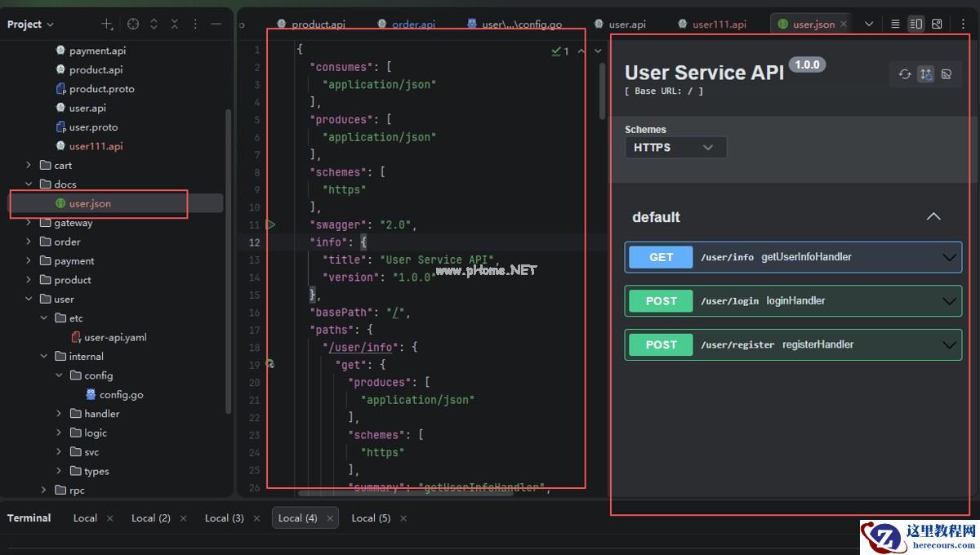Viewport: 980px width, 555px height.
Task: Switch to the order.api editor tab
Action: pos(413,24)
